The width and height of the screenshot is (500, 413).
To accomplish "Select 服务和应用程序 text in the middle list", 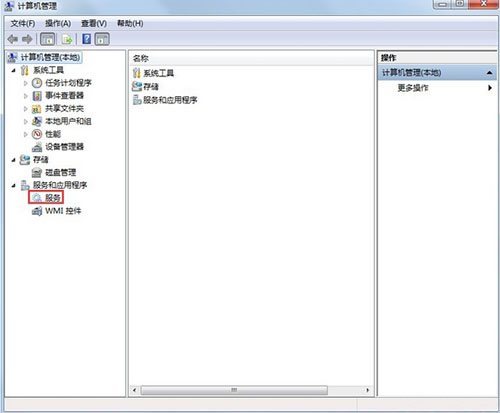I will (170, 100).
